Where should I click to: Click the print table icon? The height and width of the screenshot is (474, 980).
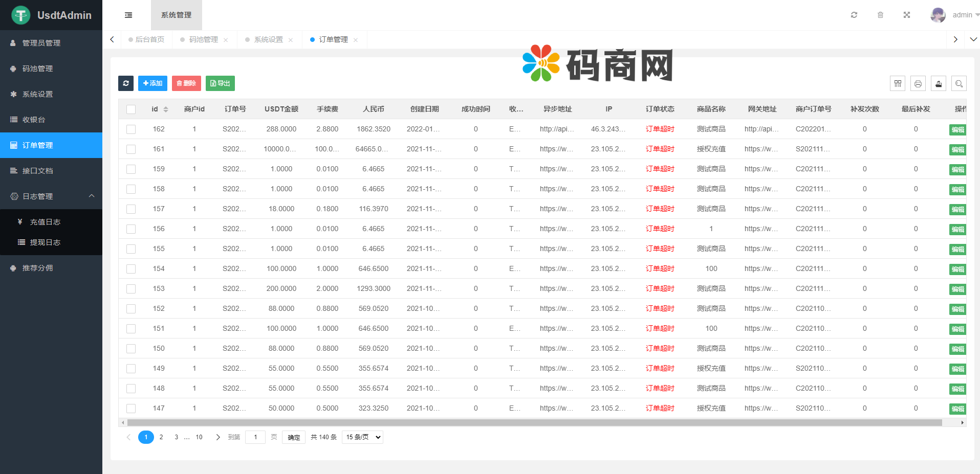tap(918, 83)
